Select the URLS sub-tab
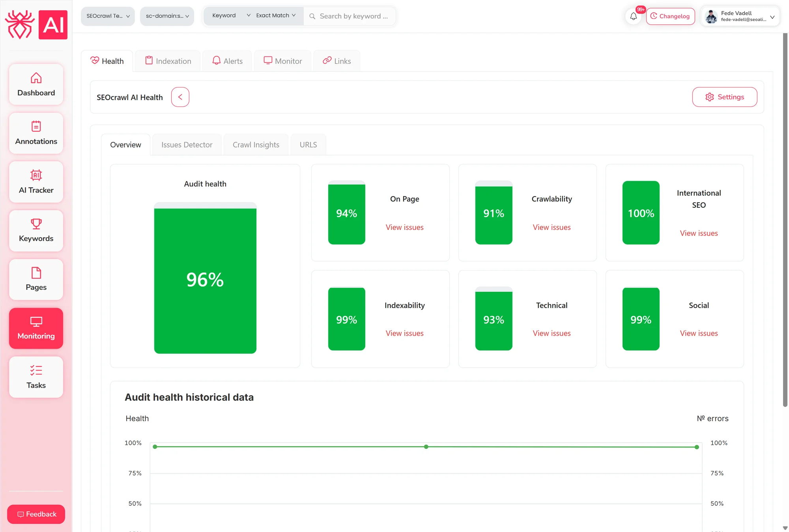Screen dimensions: 789x532 308,145
